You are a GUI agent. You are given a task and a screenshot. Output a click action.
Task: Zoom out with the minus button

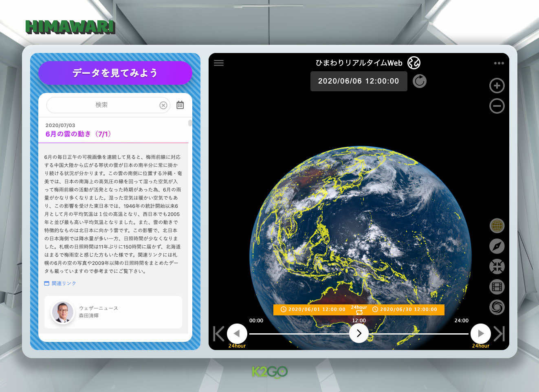(497, 106)
